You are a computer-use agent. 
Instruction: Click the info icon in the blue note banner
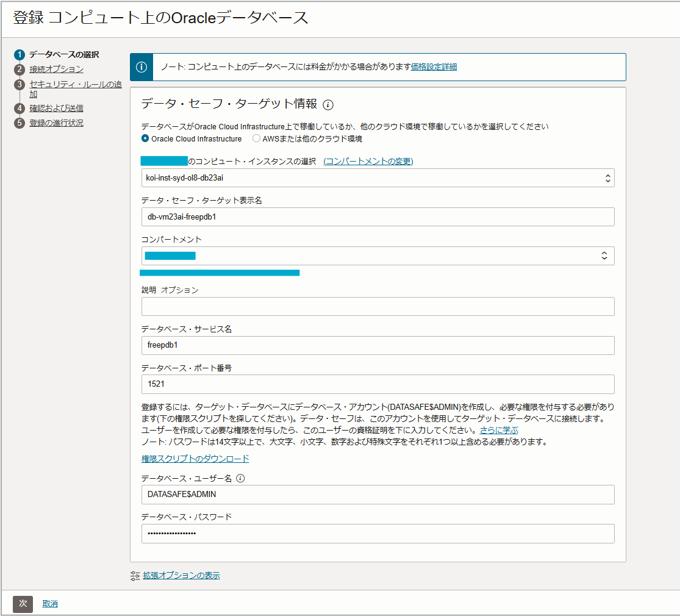coord(142,66)
